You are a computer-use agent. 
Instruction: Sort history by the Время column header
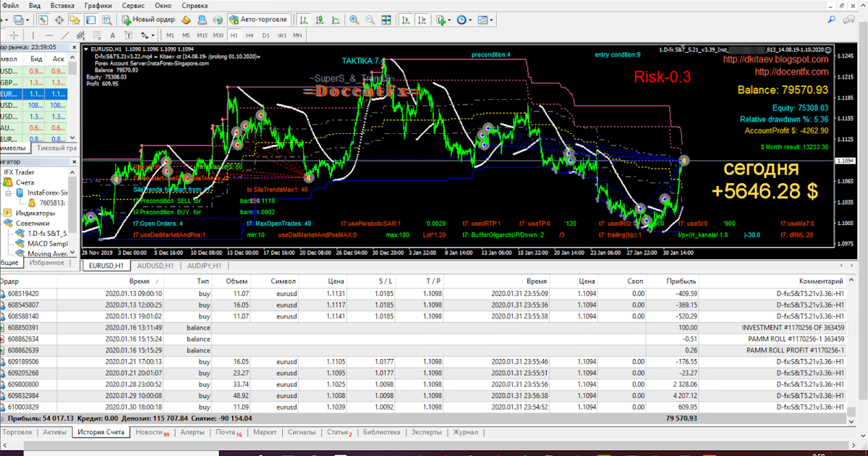point(139,281)
